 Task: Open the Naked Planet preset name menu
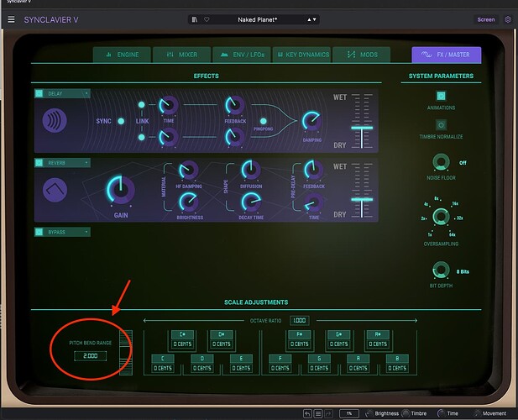258,19
